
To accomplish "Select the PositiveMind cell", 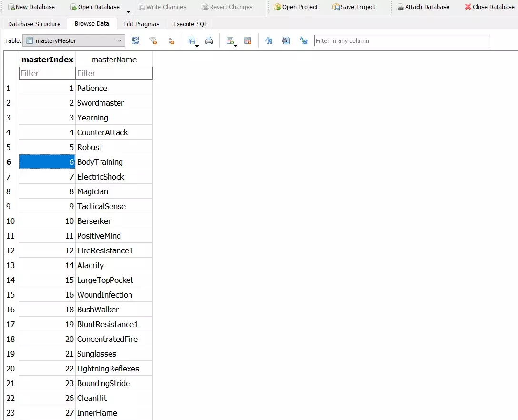I will [114, 236].
